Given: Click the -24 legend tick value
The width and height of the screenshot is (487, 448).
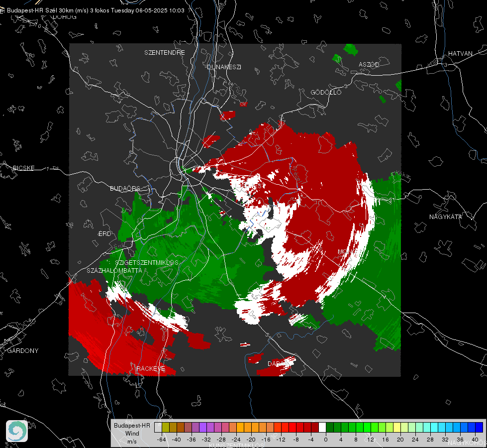Looking at the screenshot, I should coord(236,440).
